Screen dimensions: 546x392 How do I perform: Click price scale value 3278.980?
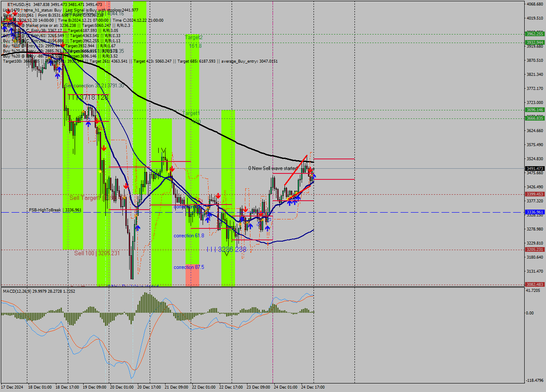pos(534,229)
